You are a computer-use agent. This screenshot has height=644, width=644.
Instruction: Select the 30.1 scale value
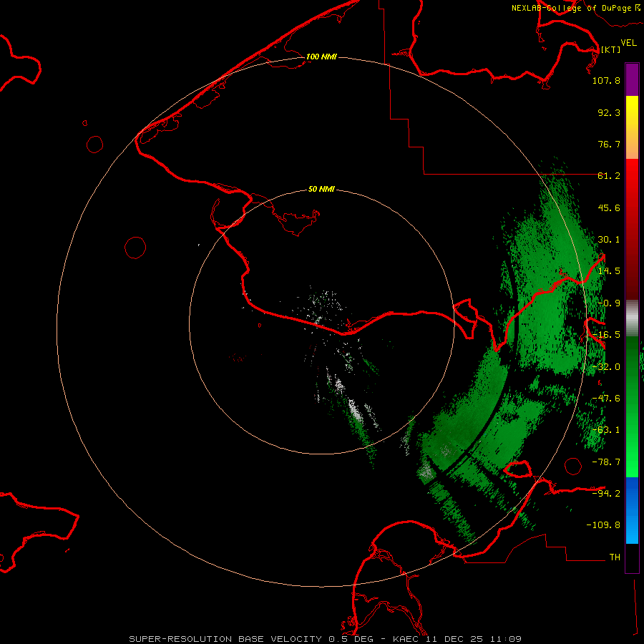coord(609,240)
